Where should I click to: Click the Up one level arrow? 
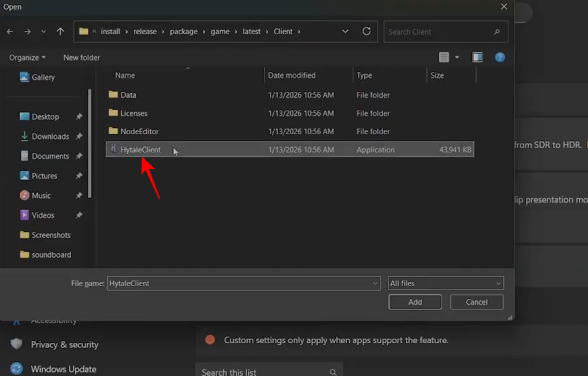tap(60, 32)
